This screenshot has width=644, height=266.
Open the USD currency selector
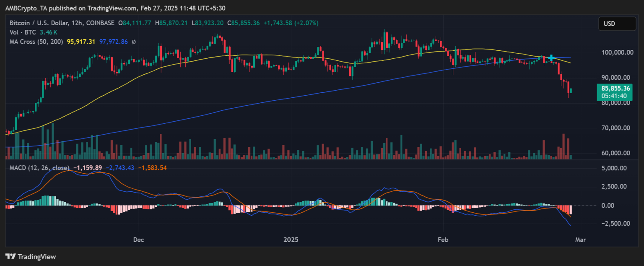pos(617,24)
